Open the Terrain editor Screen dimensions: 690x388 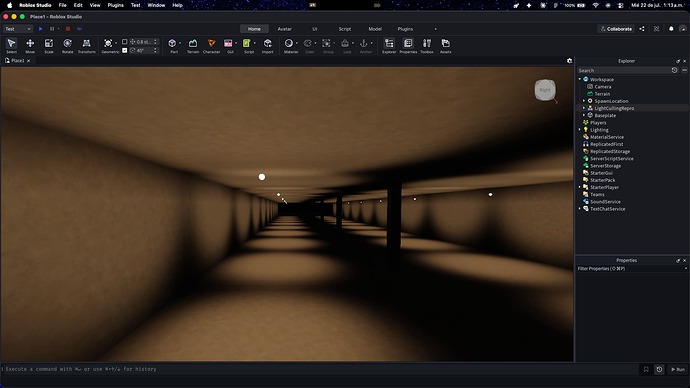193,45
